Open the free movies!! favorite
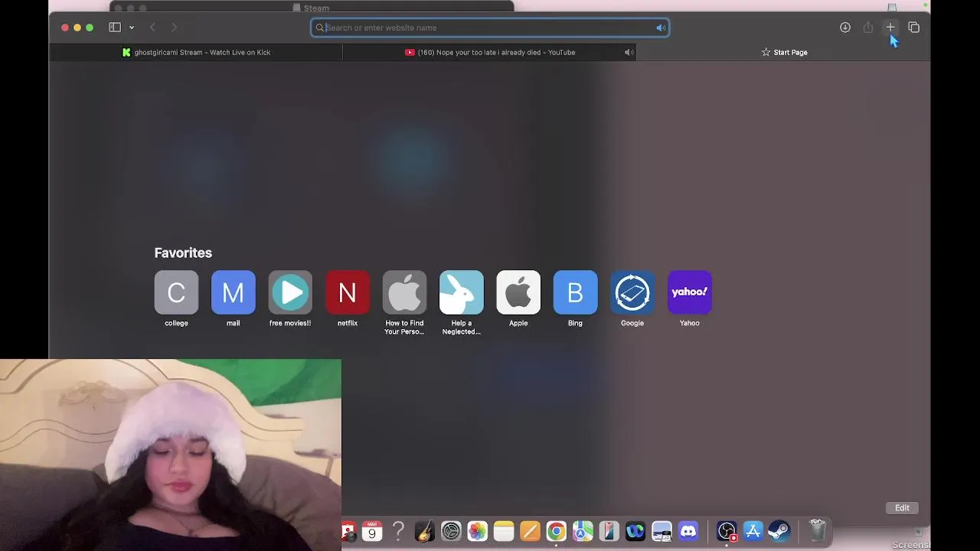The width and height of the screenshot is (980, 551). [290, 298]
